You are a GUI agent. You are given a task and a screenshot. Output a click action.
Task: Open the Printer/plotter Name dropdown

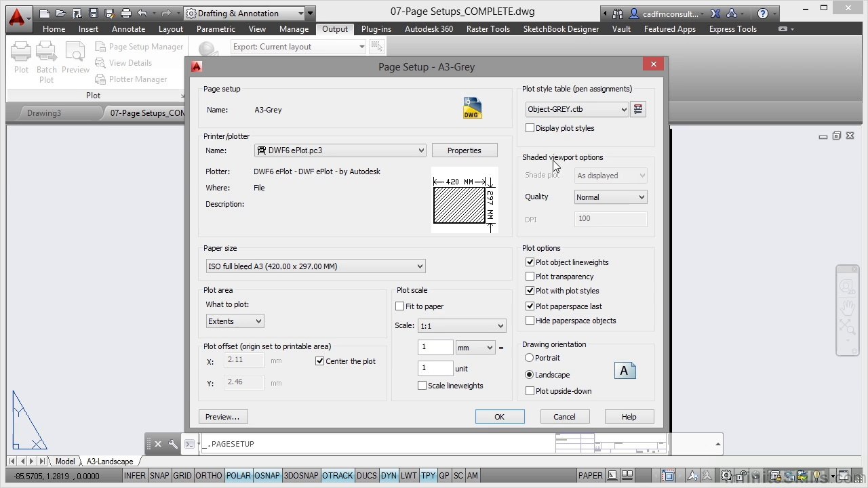(340, 150)
